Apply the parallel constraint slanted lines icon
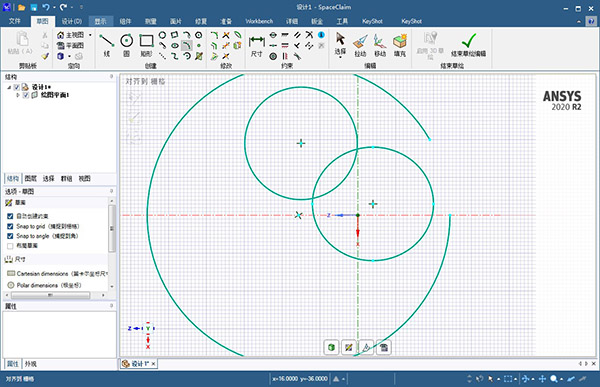 point(297,35)
